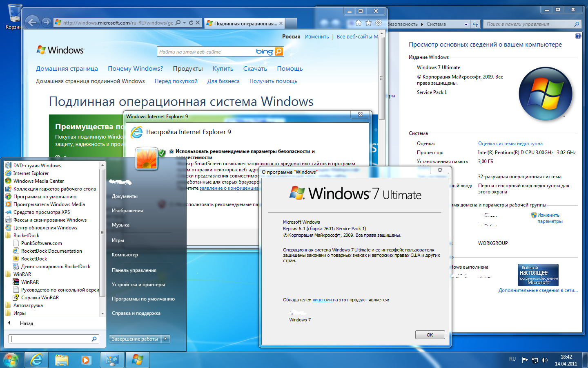Click the Internet Explorer forward arrow button
Viewport: 588px width, 368px height.
47,22
